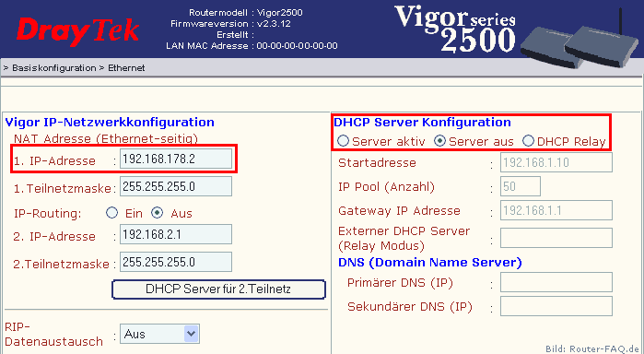Click the Vigor IP-Netzwerkkonfiguration heading
Image resolution: width=644 pixels, height=354 pixels.
(x=110, y=122)
